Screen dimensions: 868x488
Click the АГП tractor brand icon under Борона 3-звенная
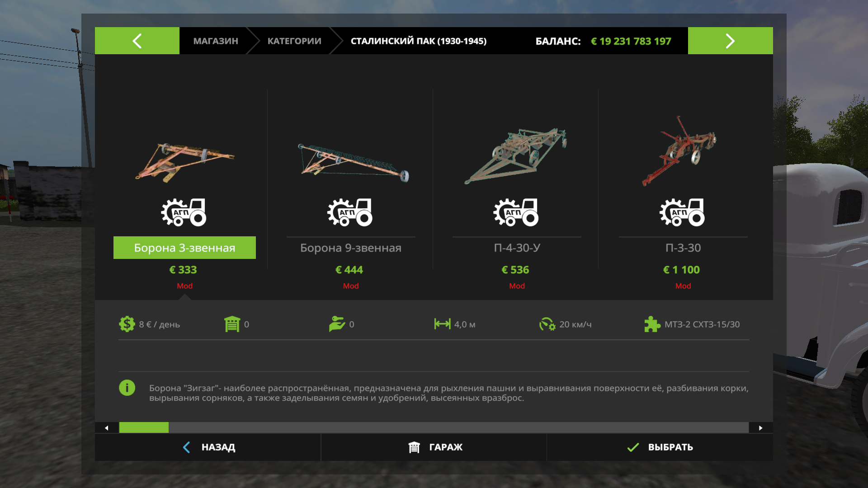coord(184,212)
